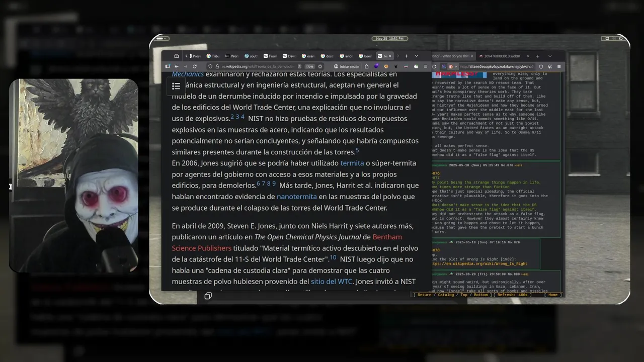
Task: Click post number No.879
Action: point(513,242)
